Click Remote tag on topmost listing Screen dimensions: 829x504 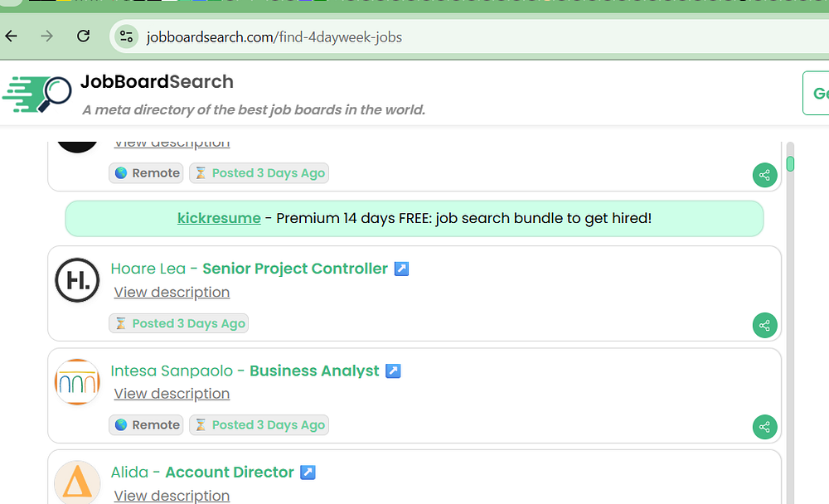[146, 173]
